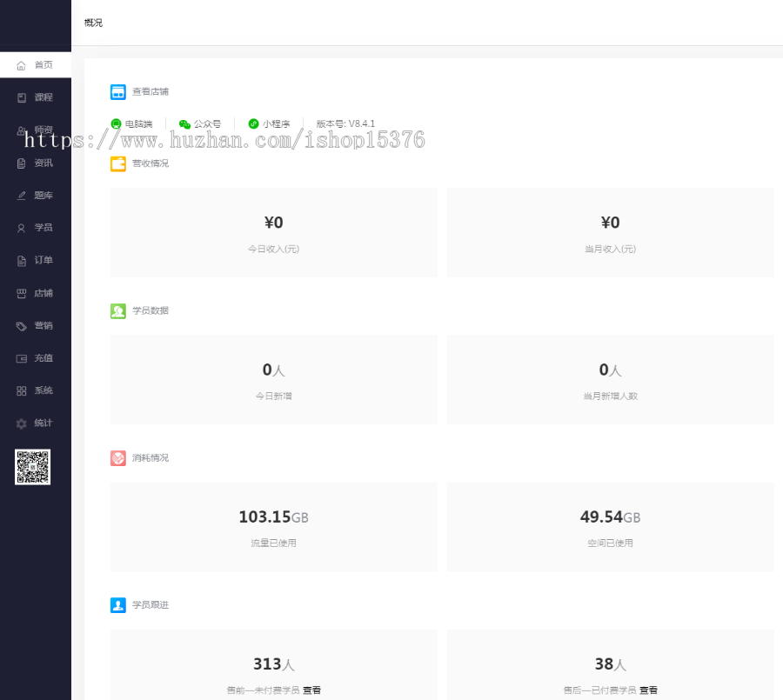Select the 题库 pencil icon

pyautogui.click(x=21, y=196)
